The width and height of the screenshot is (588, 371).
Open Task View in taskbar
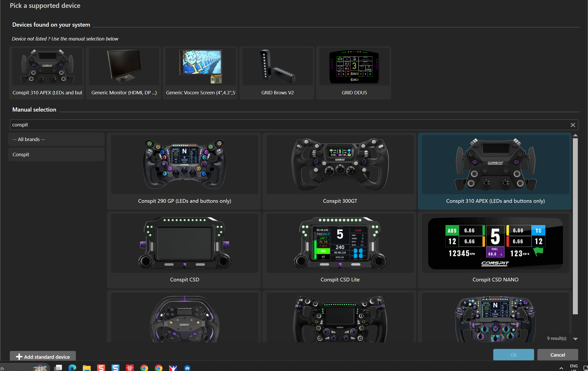(x=58, y=368)
